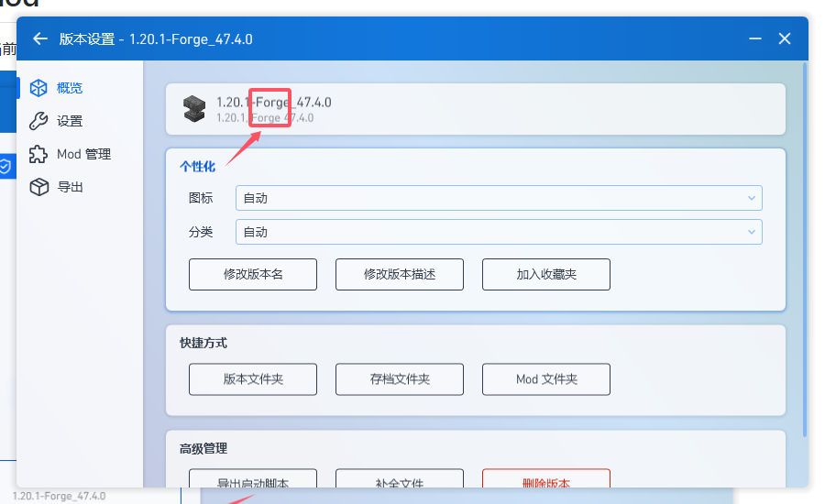Switch to Mod 管理 in sidebar

coord(83,154)
